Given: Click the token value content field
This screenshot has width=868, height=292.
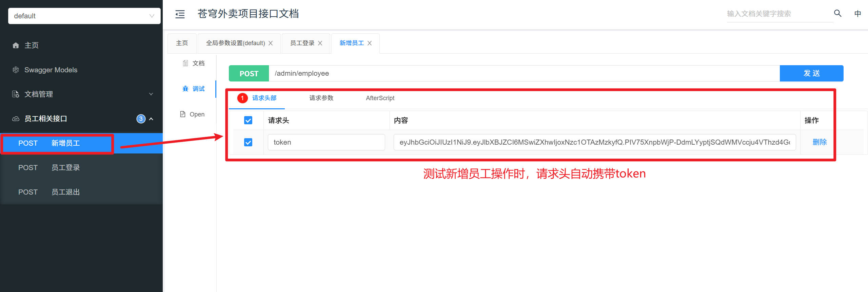Looking at the screenshot, I should point(595,142).
